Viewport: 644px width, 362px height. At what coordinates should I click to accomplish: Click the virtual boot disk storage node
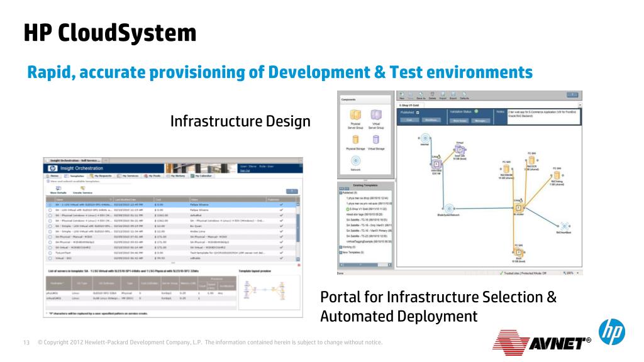[460, 150]
